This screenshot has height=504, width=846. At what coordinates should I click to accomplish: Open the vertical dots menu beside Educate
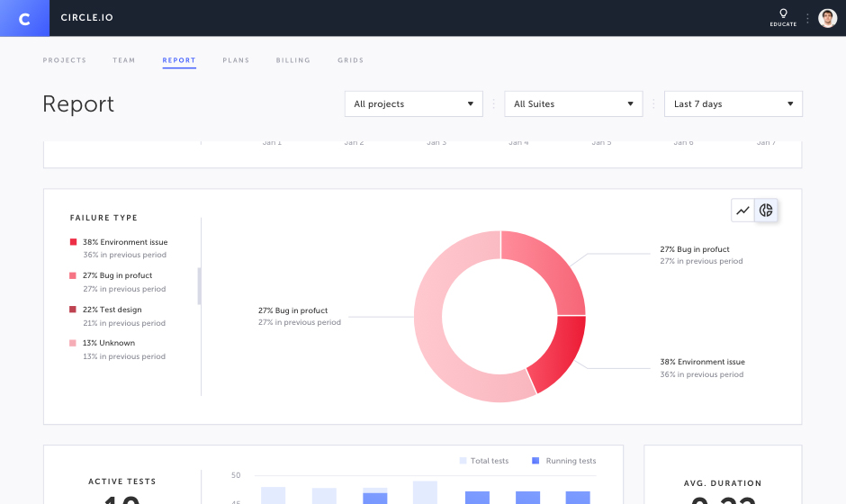807,18
